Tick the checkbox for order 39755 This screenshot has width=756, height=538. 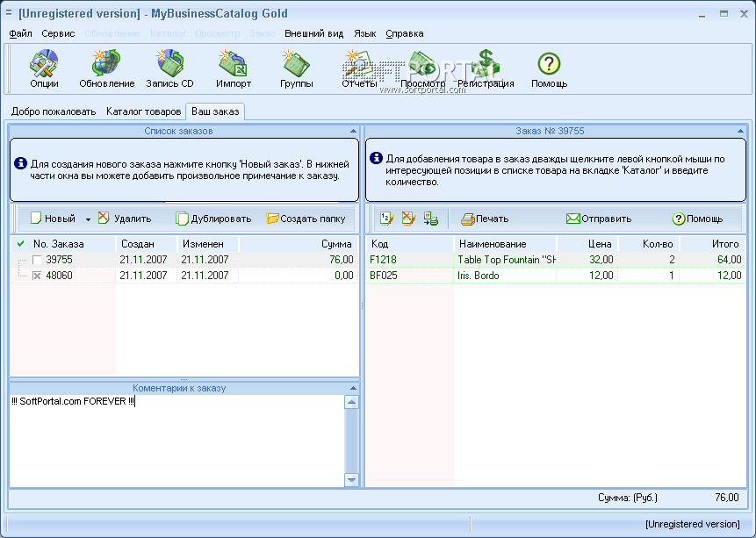click(37, 260)
